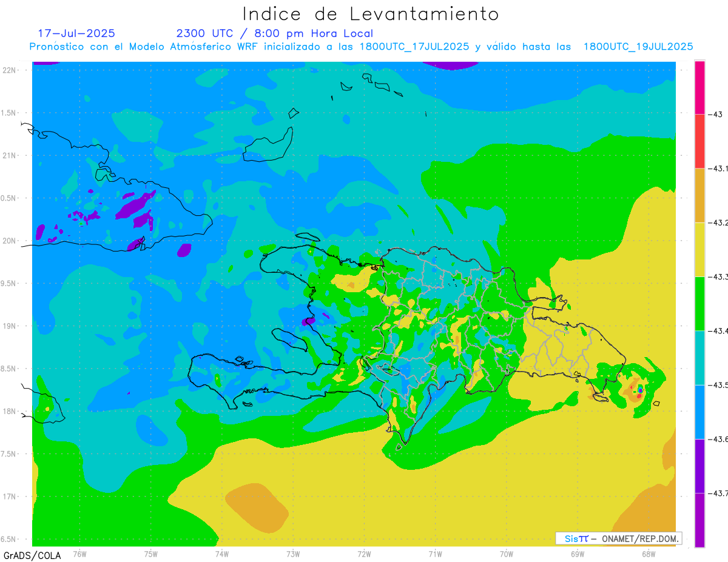The width and height of the screenshot is (728, 562).
Task: Click the '72W' longitude label
Action: [x=364, y=554]
